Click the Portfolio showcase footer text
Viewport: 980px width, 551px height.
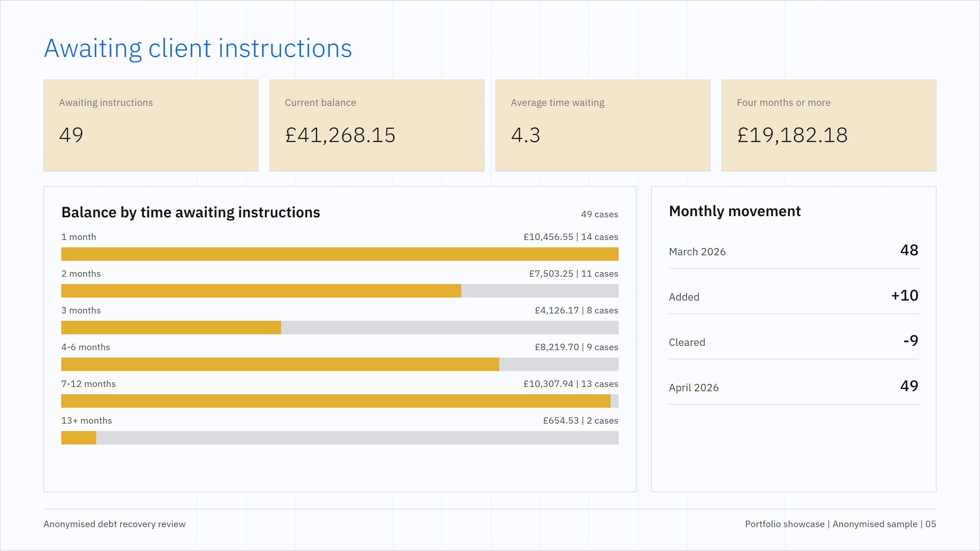(x=840, y=524)
